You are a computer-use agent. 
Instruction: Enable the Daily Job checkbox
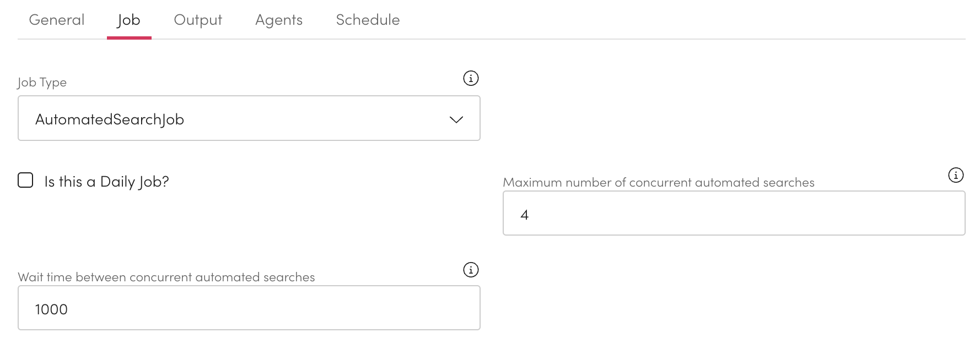pyautogui.click(x=25, y=181)
